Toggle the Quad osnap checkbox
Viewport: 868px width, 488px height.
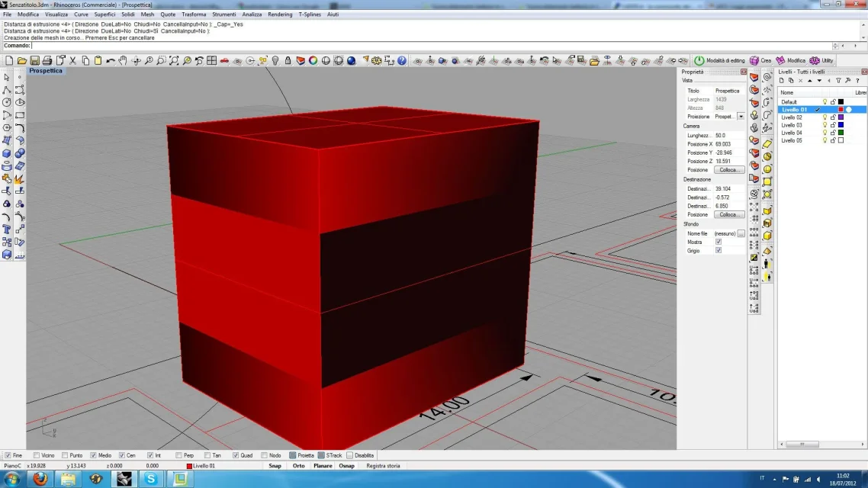pos(235,455)
